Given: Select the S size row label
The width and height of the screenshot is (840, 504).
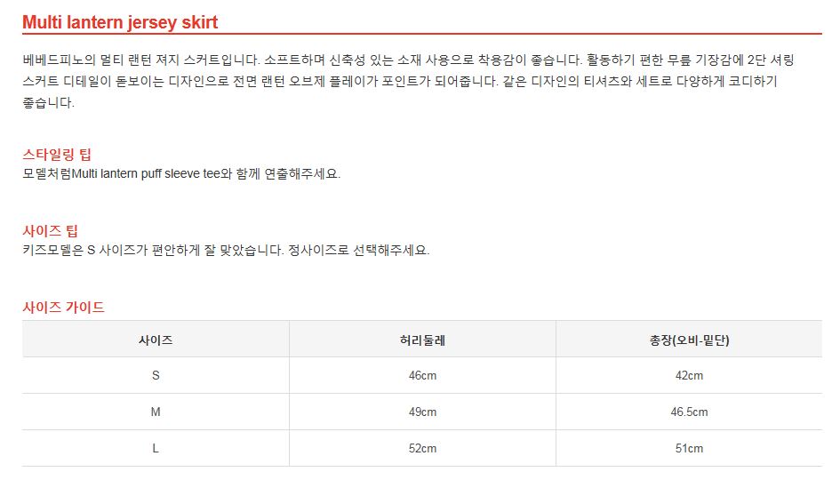Looking at the screenshot, I should tap(156, 376).
